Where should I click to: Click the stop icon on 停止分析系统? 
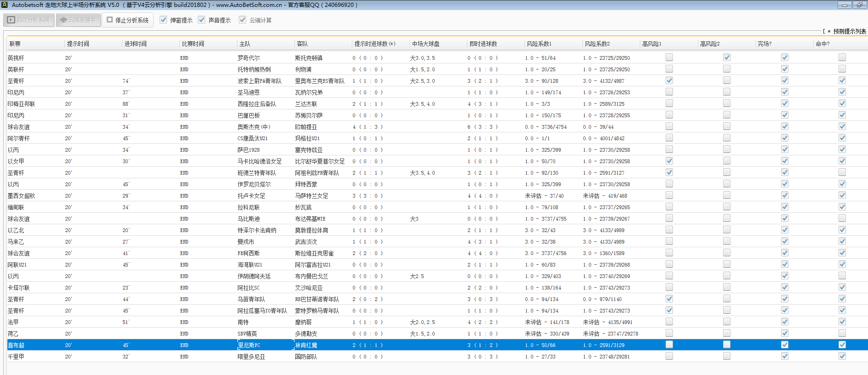pos(110,20)
